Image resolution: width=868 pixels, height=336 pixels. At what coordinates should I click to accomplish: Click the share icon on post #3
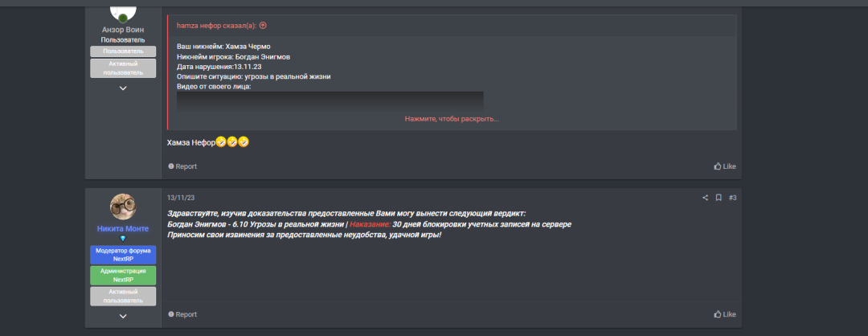[705, 198]
